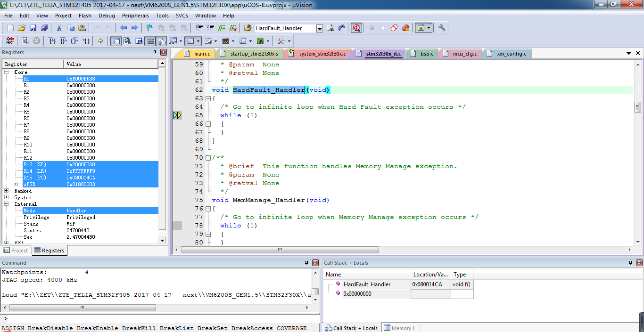
Task: Toggle the Disassembly window button
Action: (x=127, y=41)
